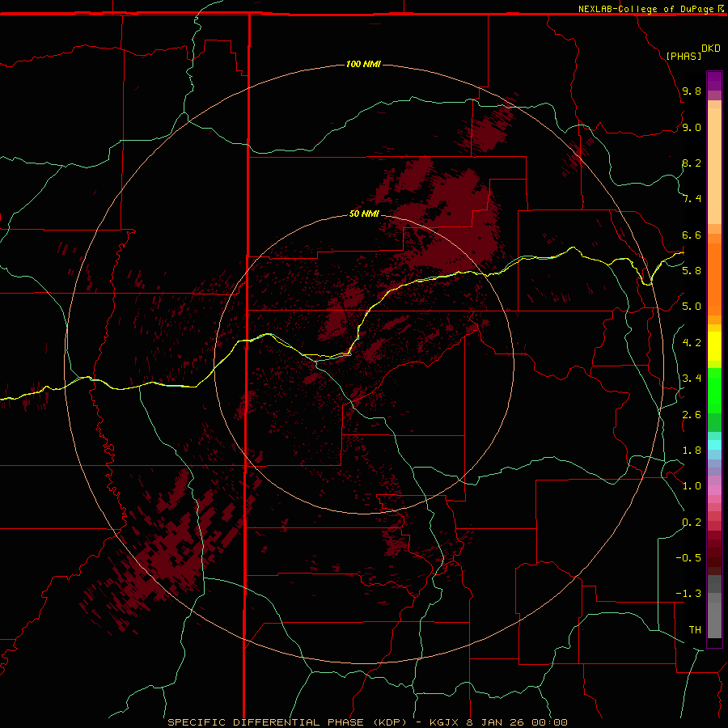
Task: Pick the bright green band of color scale
Action: click(714, 390)
